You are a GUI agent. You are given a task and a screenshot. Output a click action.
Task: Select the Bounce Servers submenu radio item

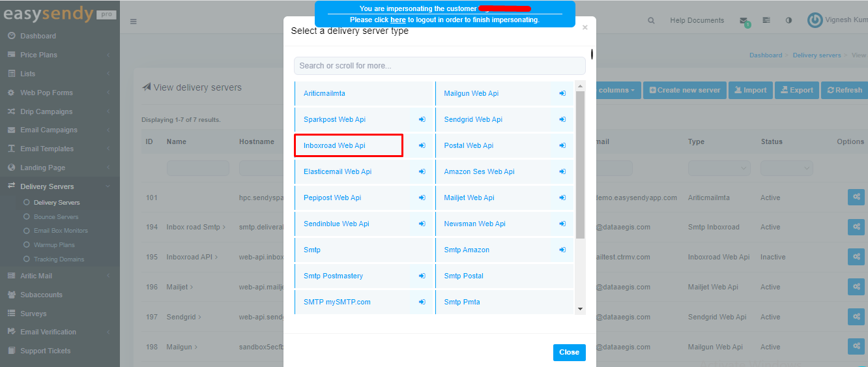coord(27,217)
